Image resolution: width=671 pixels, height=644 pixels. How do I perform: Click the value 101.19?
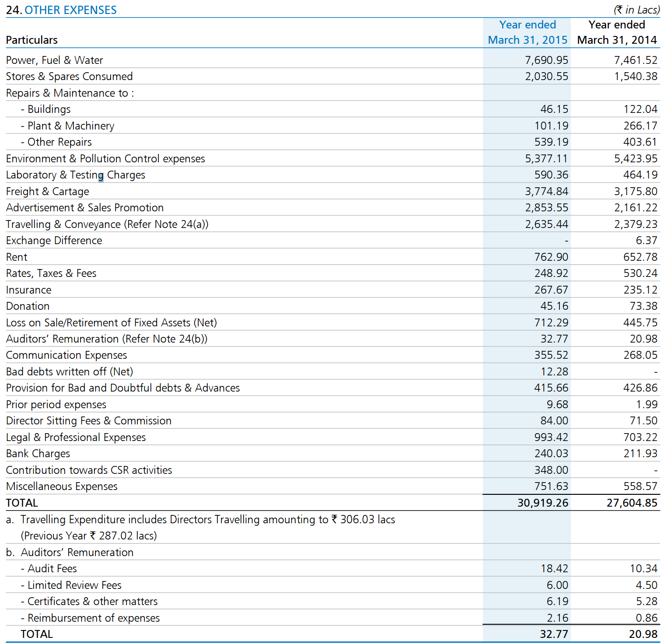click(x=551, y=126)
